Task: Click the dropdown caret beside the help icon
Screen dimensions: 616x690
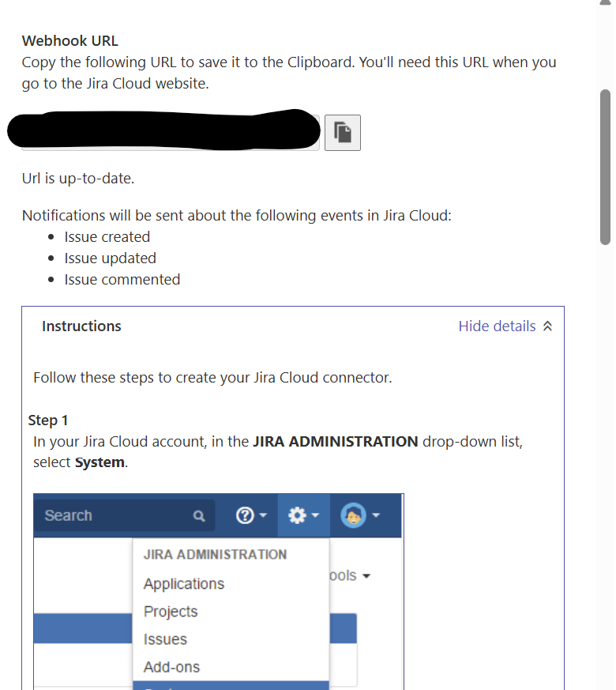Action: pyautogui.click(x=263, y=515)
